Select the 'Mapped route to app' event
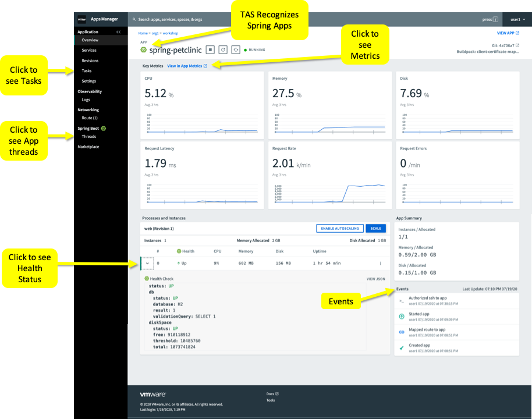This screenshot has width=532, height=419. click(457, 332)
